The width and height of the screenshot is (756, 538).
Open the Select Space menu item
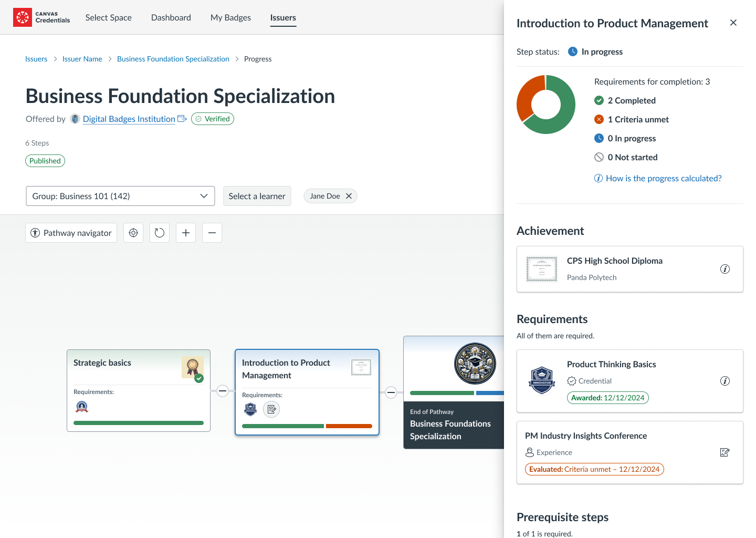tap(109, 17)
